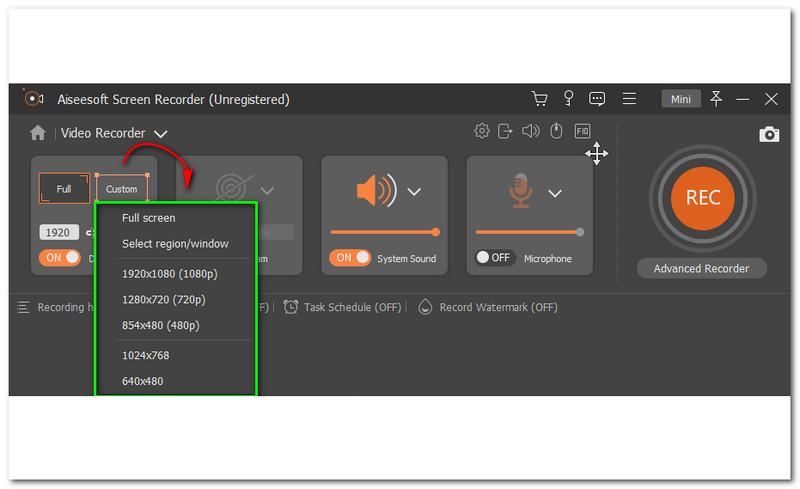Adjust the System Sound volume slider
The height and width of the screenshot is (489, 800).
385,232
